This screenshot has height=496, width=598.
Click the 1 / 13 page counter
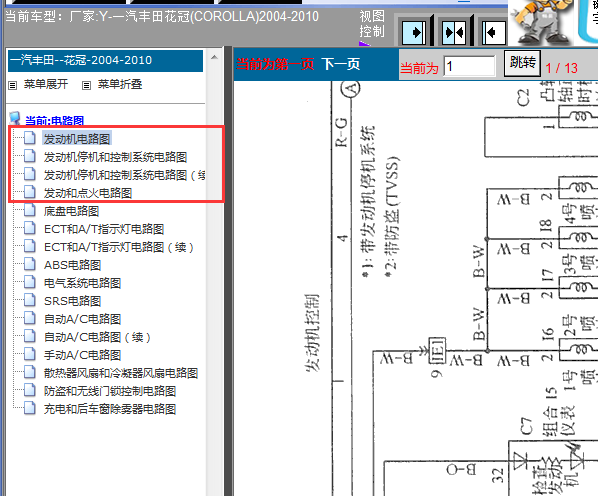click(562, 68)
